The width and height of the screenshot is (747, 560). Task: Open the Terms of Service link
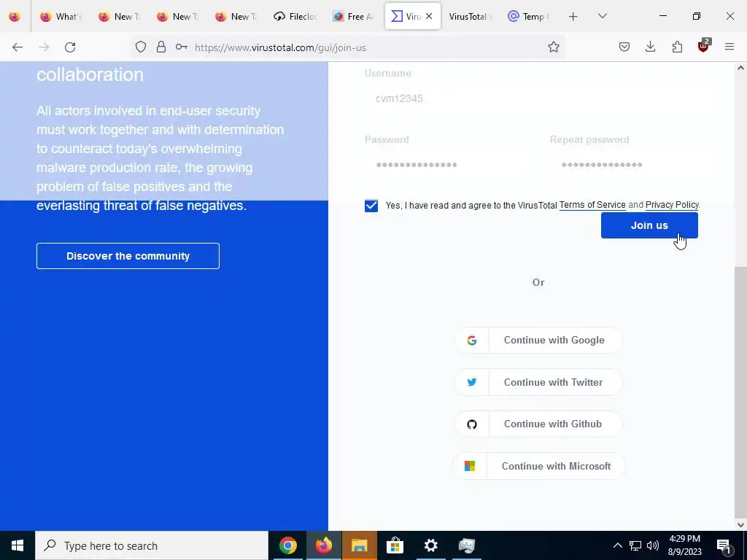(x=592, y=205)
